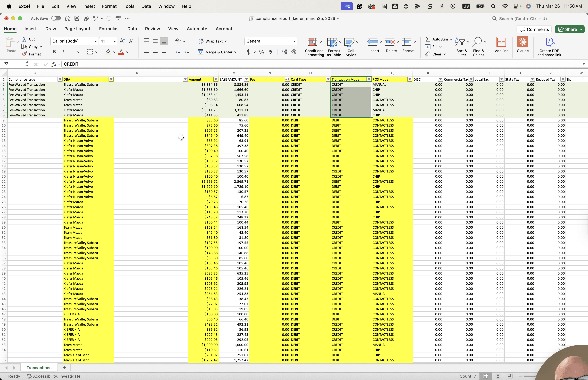Click the Borders icon in the ribbon
This screenshot has width=588, height=380.
point(90,52)
